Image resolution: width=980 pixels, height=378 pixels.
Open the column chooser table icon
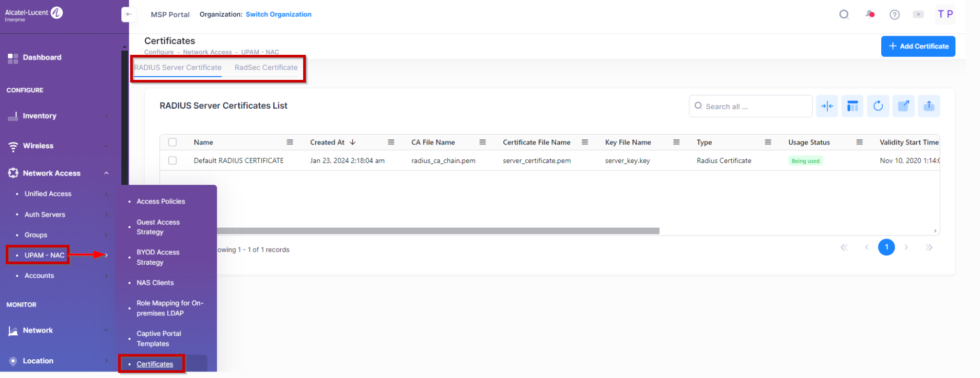(x=852, y=106)
